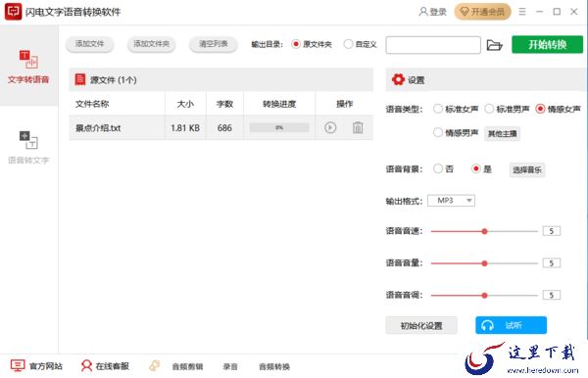
Task: Click the 文件名称 column header
Action: [x=92, y=104]
